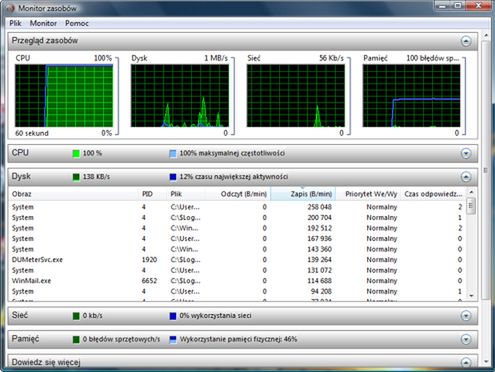Expand the Sieć section arrow
495x372 pixels.
click(x=466, y=315)
